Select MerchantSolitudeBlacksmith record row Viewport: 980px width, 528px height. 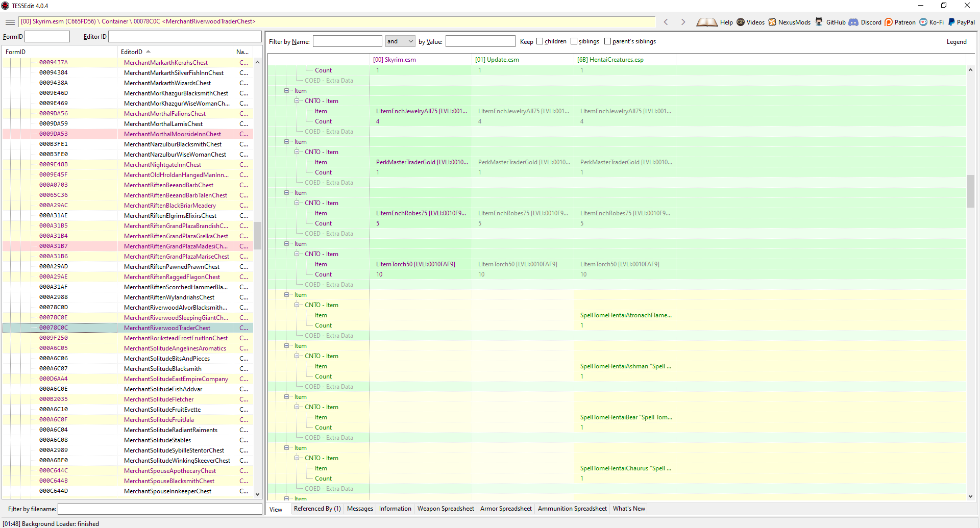tap(128, 369)
